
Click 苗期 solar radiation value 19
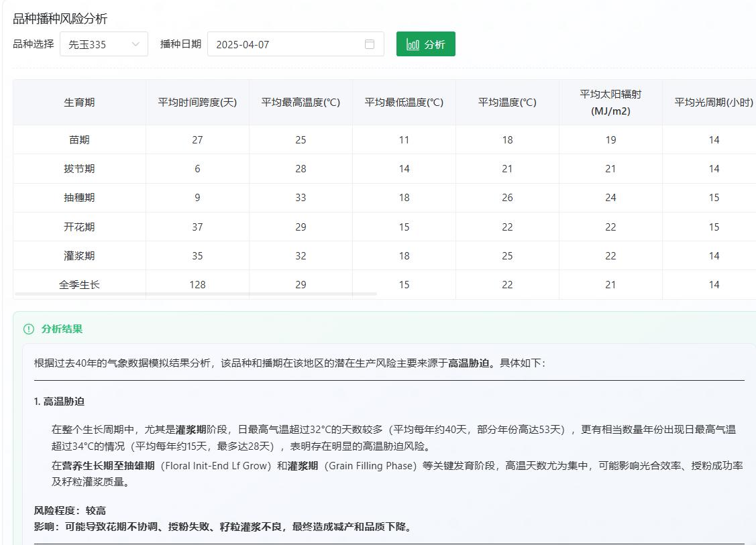coord(610,139)
